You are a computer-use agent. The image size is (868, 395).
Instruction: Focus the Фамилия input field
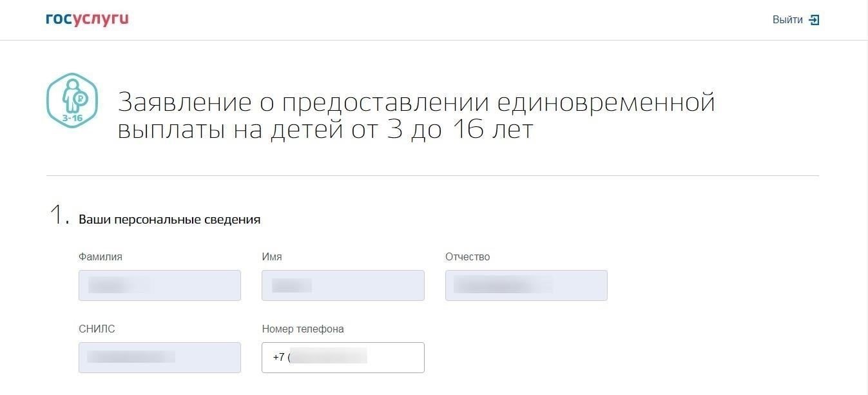(x=159, y=285)
